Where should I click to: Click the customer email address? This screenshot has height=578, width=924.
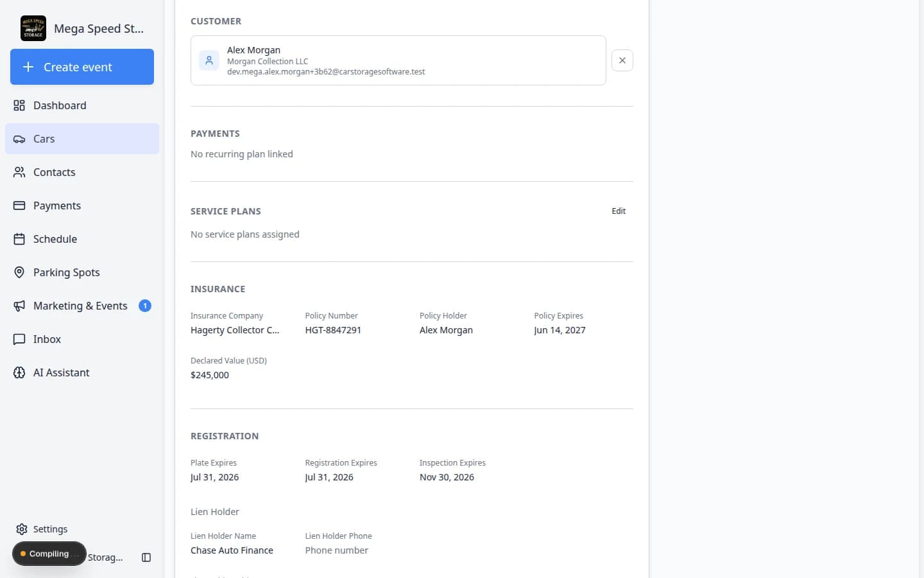pyautogui.click(x=326, y=72)
